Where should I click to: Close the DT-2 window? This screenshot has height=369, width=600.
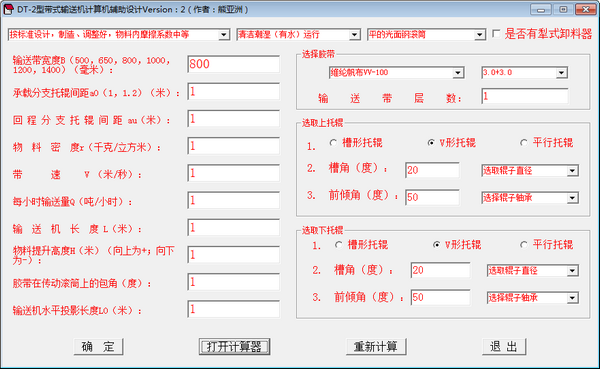(585, 10)
